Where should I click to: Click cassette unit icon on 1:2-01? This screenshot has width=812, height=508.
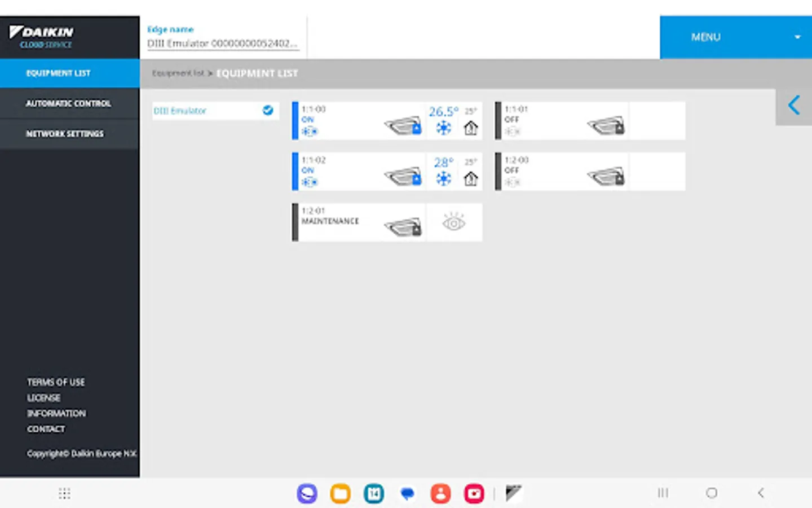click(403, 227)
